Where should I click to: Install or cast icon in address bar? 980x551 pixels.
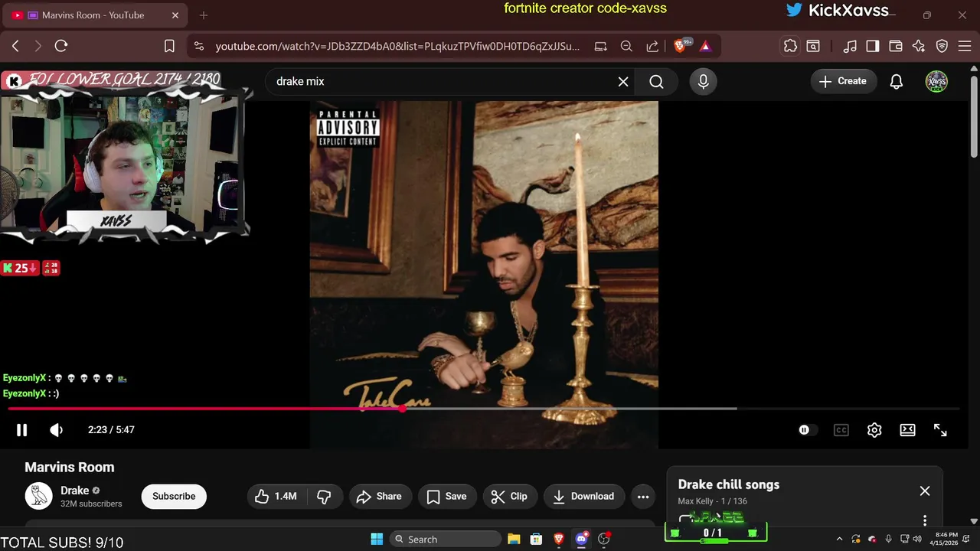pos(601,46)
